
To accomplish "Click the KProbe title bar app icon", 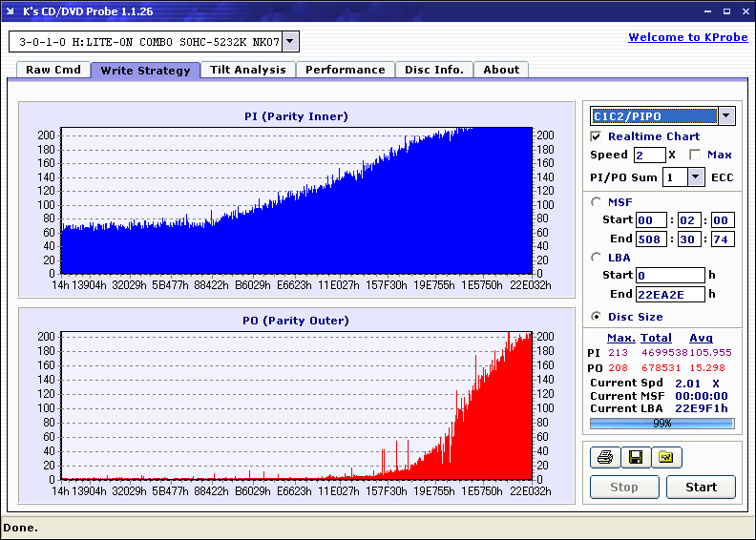I will point(10,11).
